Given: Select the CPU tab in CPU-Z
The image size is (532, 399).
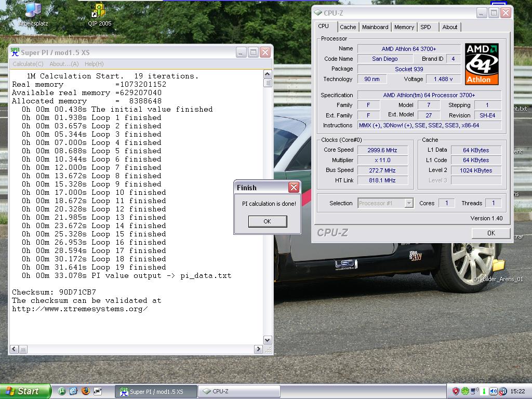Looking at the screenshot, I should (325, 26).
